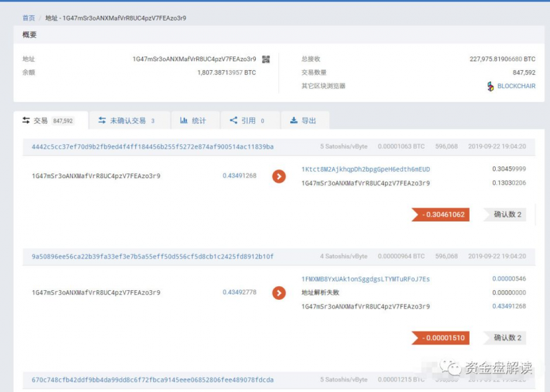The height and width of the screenshot is (392, 550).
Task: Click block height 596,068 in first transaction
Action: [x=446, y=146]
